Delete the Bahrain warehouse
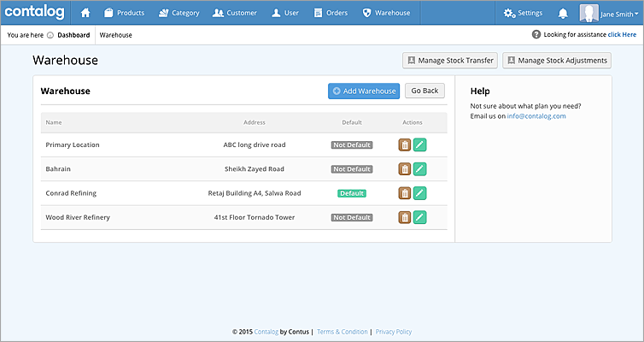This screenshot has height=342, width=644. (x=405, y=169)
